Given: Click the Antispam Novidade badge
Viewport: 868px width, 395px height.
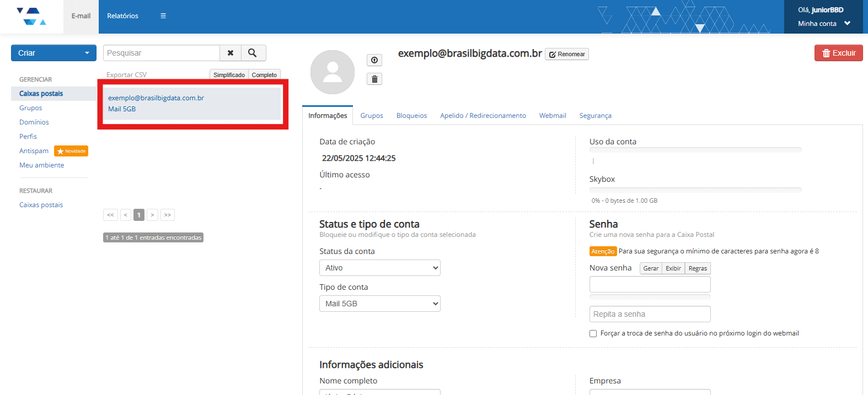Looking at the screenshot, I should (x=71, y=151).
